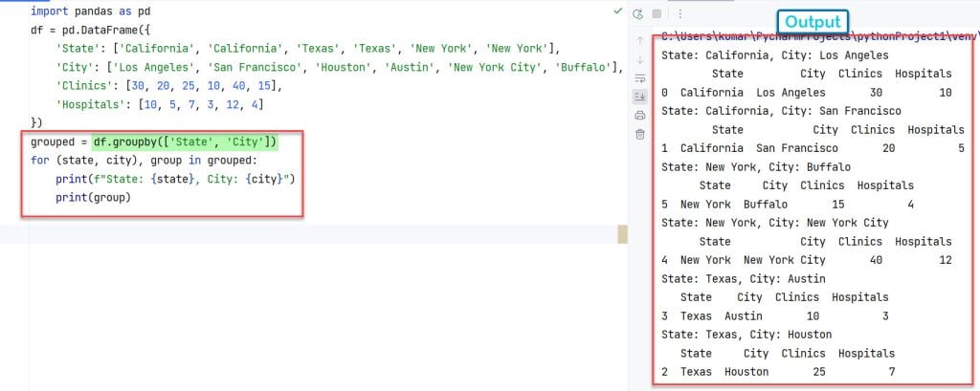
Task: Click the up arrow stack trace icon
Action: pos(639,40)
